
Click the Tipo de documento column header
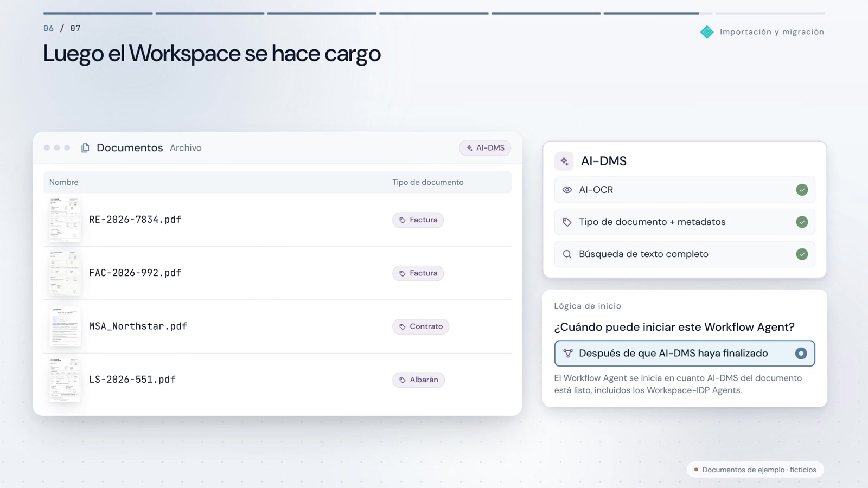tap(428, 182)
